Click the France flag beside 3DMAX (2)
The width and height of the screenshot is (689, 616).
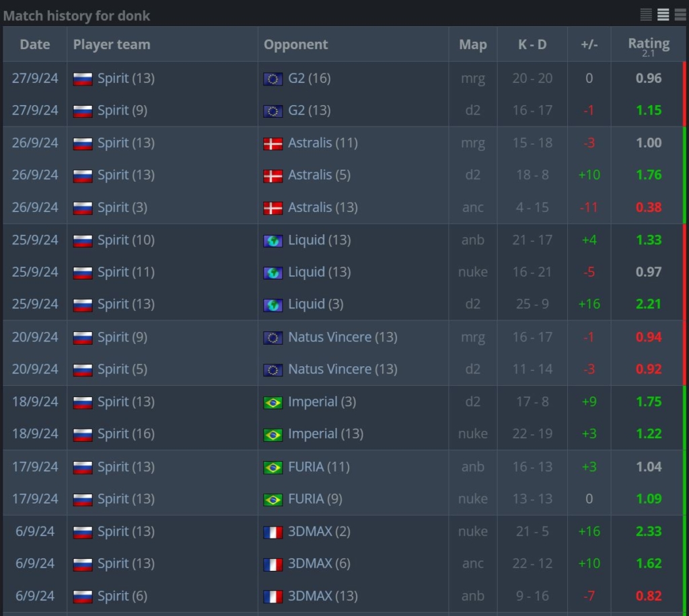point(273,532)
